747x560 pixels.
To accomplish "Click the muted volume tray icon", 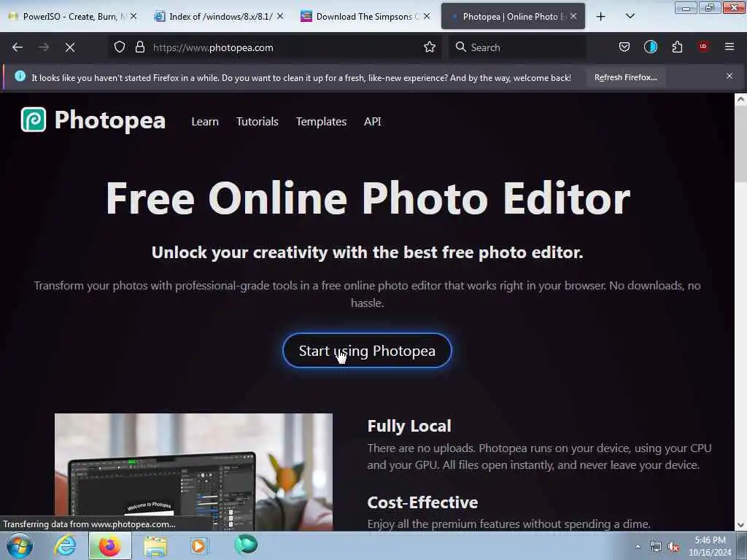I will (x=673, y=547).
